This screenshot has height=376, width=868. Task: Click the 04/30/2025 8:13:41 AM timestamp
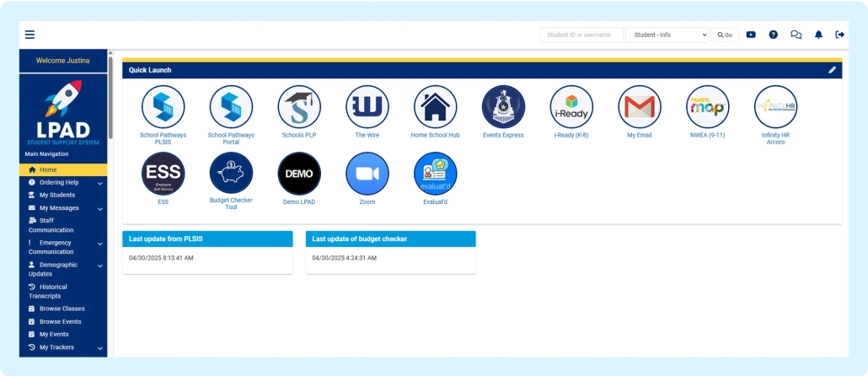[161, 258]
